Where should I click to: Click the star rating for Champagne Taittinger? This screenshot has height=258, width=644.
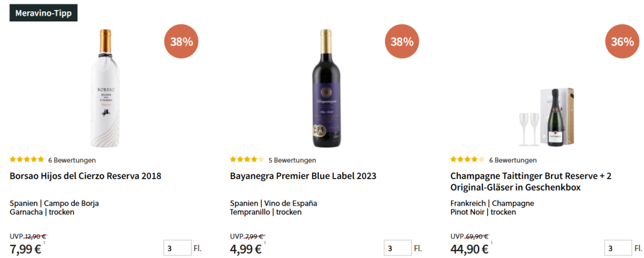click(x=467, y=160)
